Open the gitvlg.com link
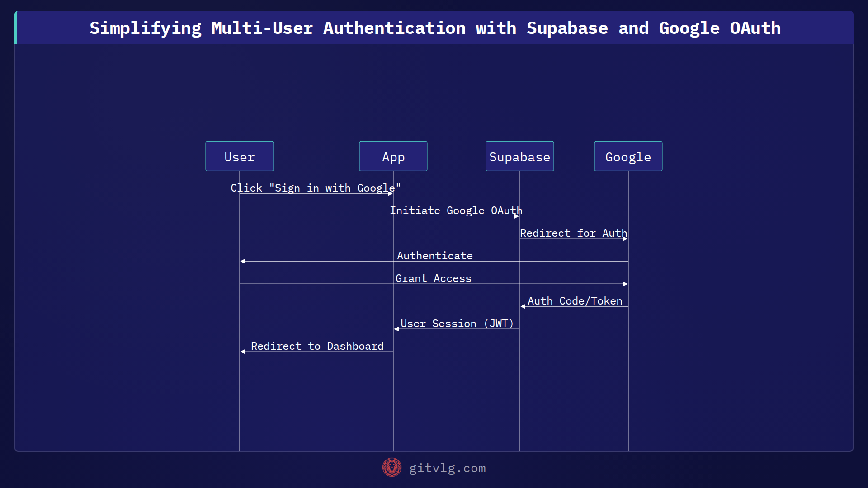The height and width of the screenshot is (488, 868). click(447, 468)
